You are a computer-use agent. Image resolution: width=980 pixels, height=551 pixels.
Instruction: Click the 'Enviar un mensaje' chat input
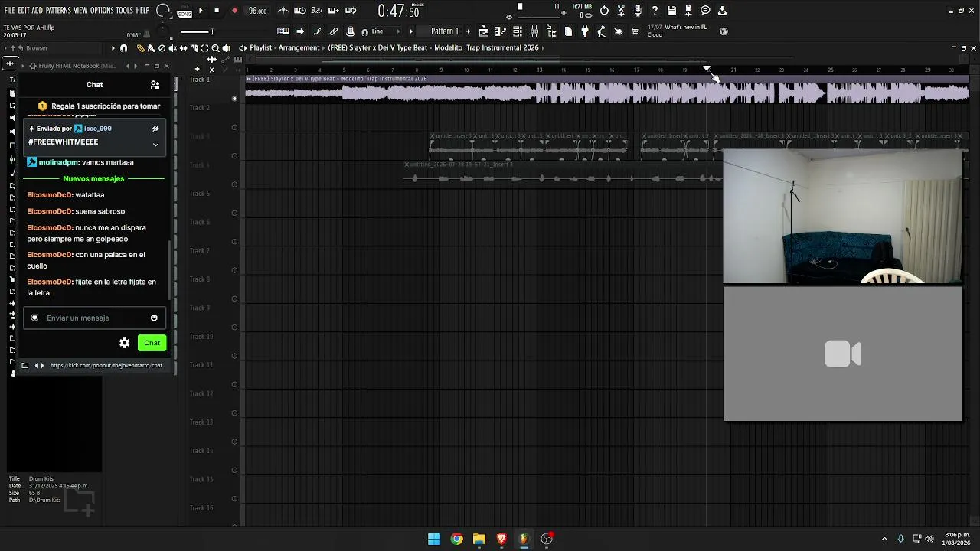point(95,318)
